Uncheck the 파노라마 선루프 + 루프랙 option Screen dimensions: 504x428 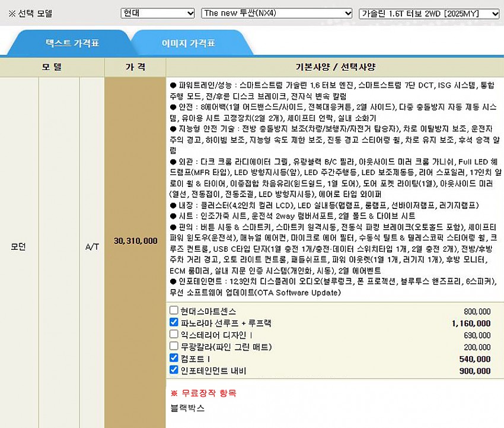[x=174, y=323]
